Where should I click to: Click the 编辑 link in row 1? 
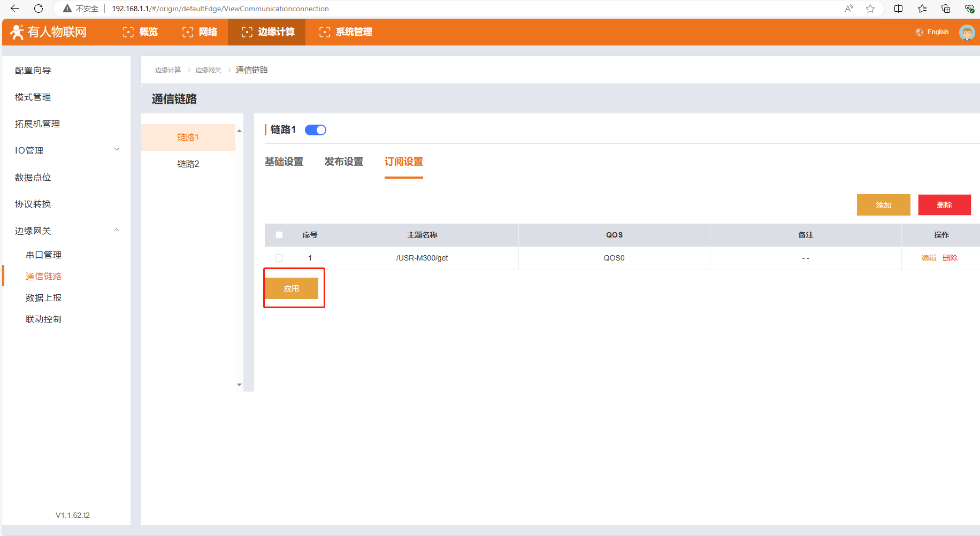pos(929,258)
